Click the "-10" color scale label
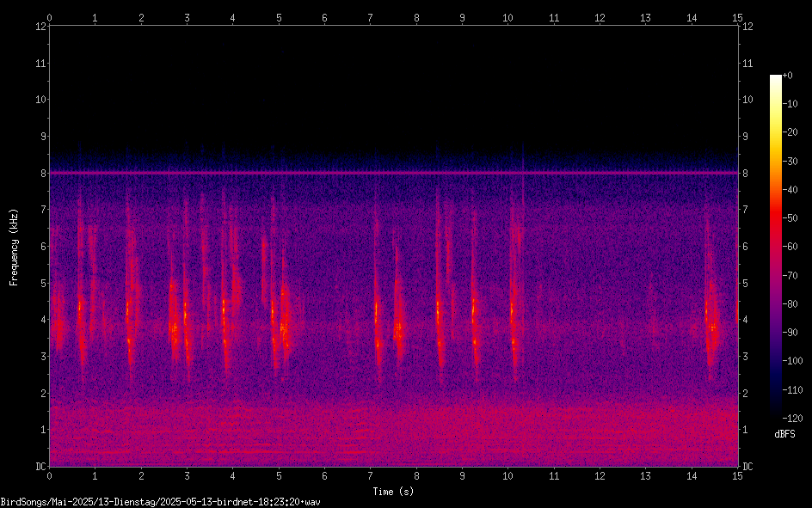 [790, 104]
